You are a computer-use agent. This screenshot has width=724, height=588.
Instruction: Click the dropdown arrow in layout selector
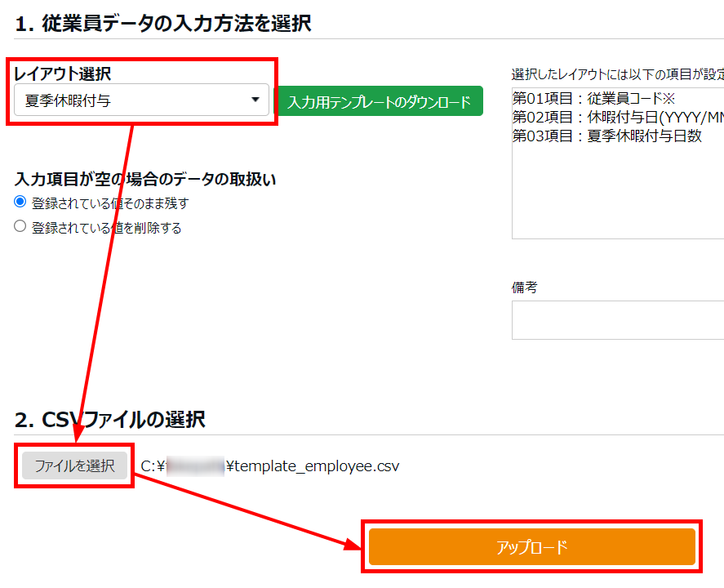(x=255, y=100)
